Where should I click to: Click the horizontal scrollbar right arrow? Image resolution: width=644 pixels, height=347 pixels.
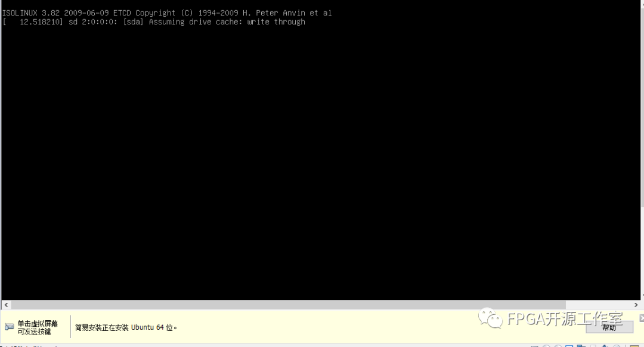coord(636,305)
